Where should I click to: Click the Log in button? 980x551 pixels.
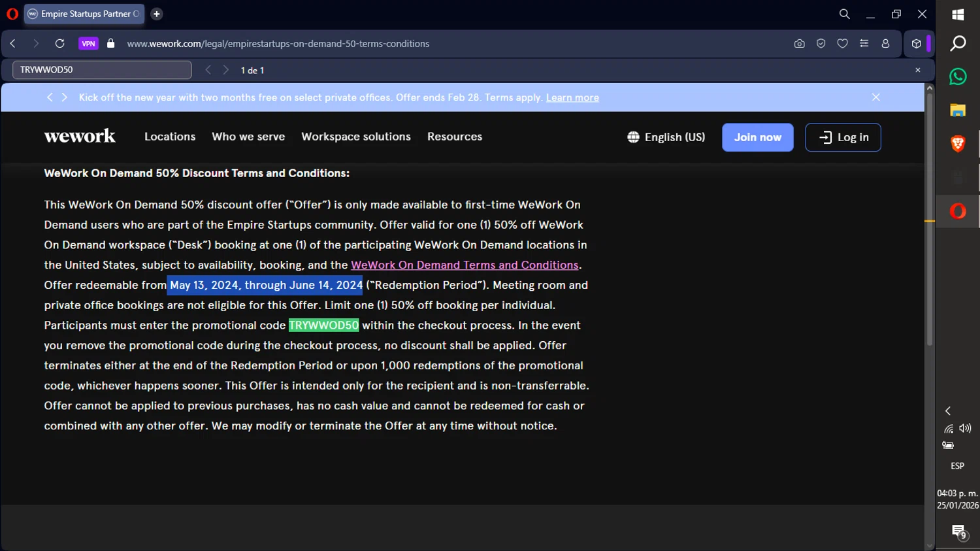(x=843, y=137)
